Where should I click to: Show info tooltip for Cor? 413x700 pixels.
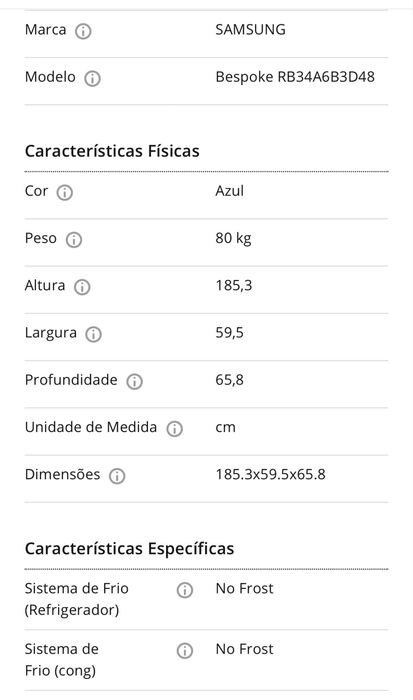[65, 193]
